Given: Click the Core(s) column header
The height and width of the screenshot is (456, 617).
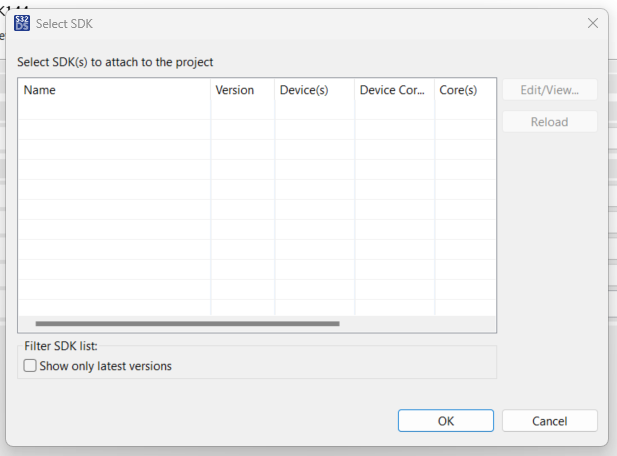Looking at the screenshot, I should tap(465, 90).
